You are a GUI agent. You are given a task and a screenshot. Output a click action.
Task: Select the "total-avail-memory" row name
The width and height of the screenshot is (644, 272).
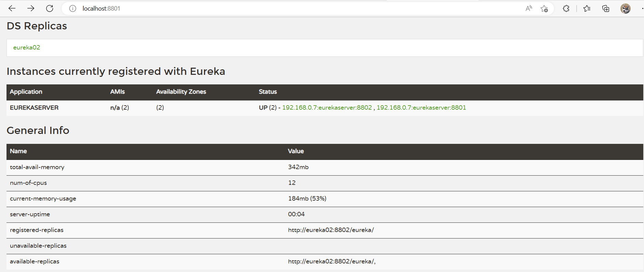pos(37,167)
